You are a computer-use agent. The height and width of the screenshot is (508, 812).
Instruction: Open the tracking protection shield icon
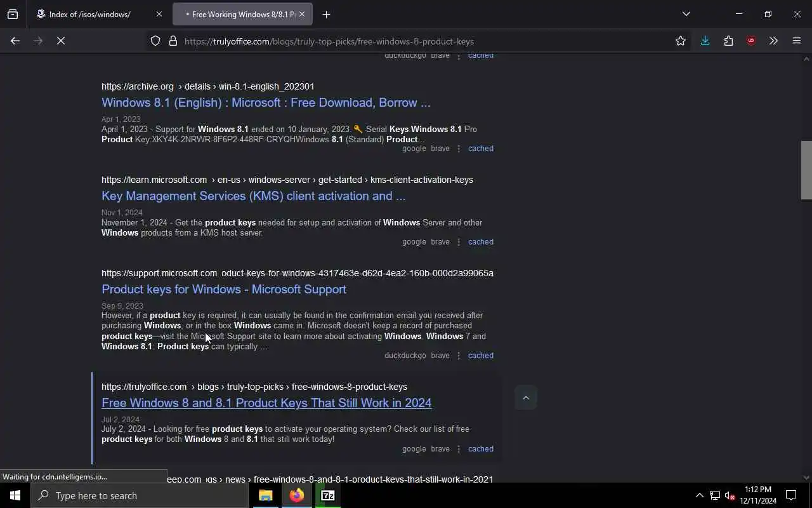click(155, 41)
